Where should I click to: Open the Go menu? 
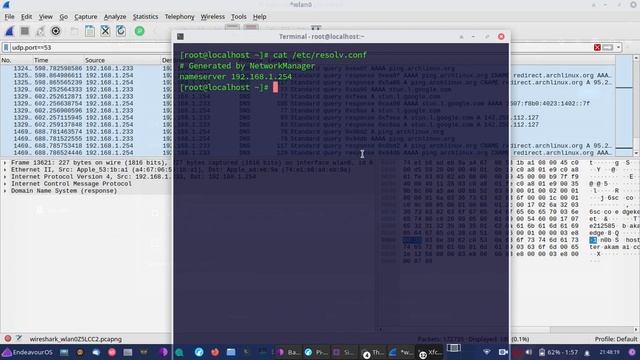coord(64,17)
